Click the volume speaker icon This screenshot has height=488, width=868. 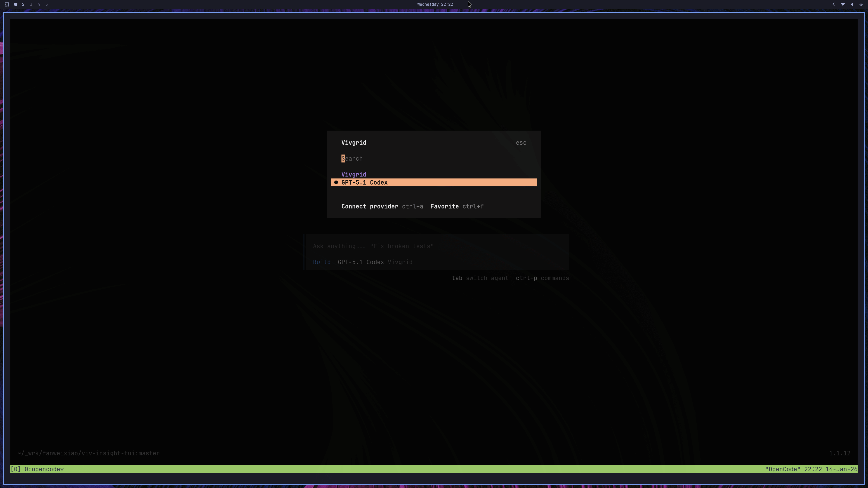pyautogui.click(x=852, y=4)
